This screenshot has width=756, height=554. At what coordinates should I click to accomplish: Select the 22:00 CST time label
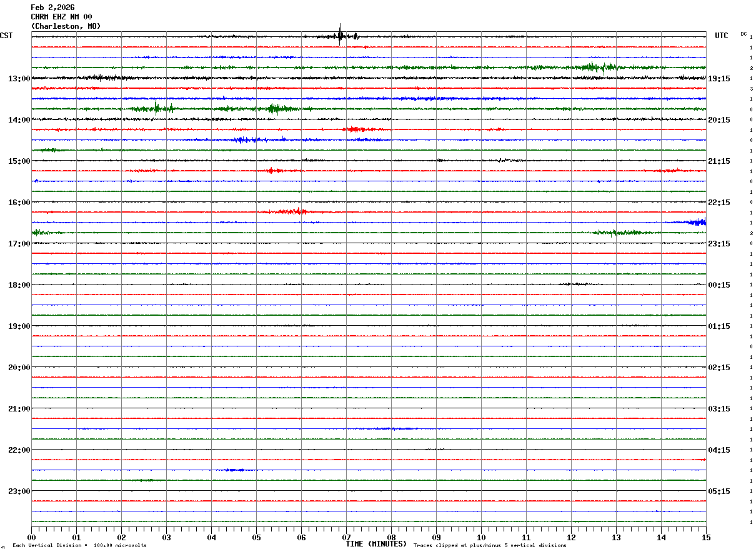(x=19, y=450)
